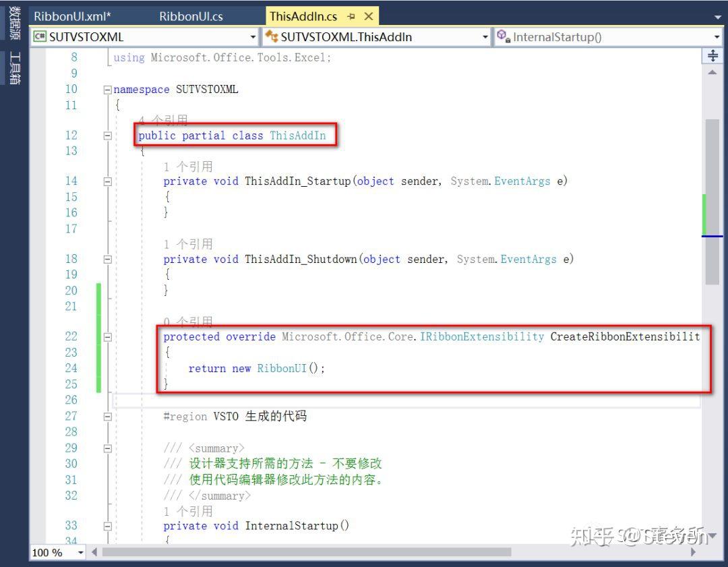This screenshot has width=728, height=567.
Task: Collapse the ThisAddIn_Startup method
Action: [x=108, y=181]
